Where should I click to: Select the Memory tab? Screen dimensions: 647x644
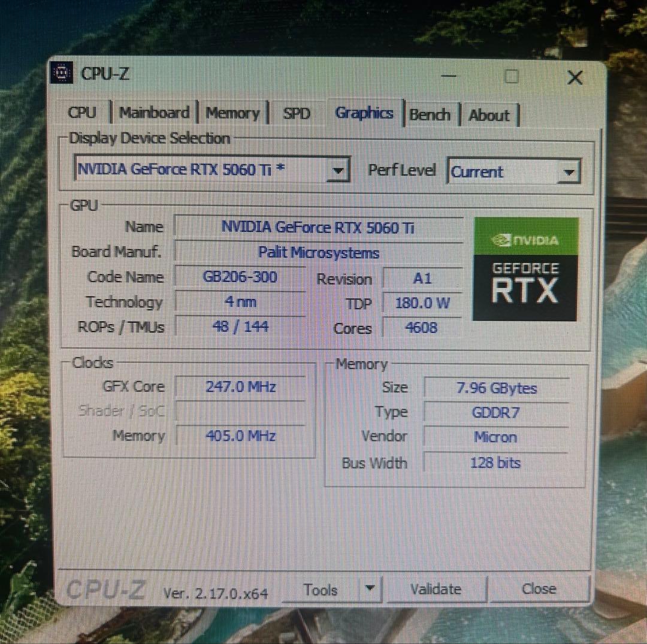pyautogui.click(x=232, y=113)
